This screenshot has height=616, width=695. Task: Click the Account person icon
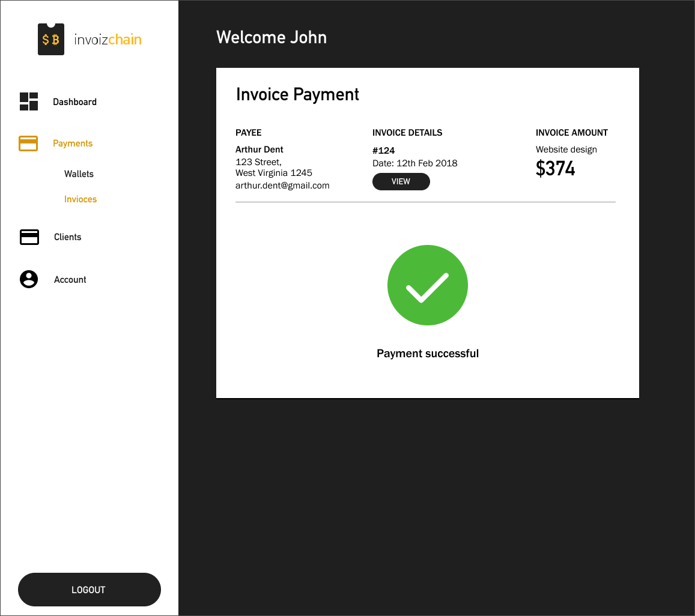pos(29,279)
